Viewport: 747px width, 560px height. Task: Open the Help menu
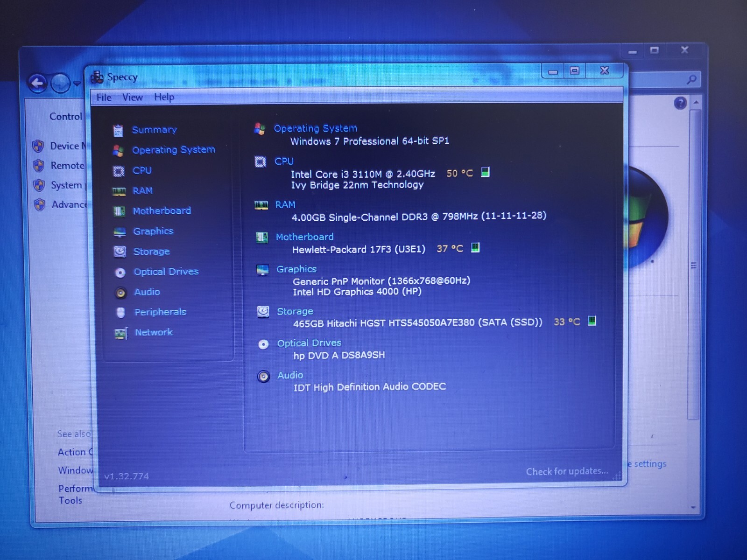164,97
